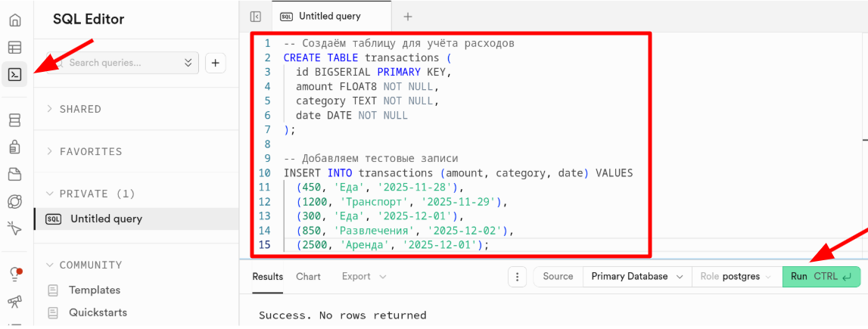Open the Home icon in the sidebar
The image size is (868, 329).
pos(14,20)
